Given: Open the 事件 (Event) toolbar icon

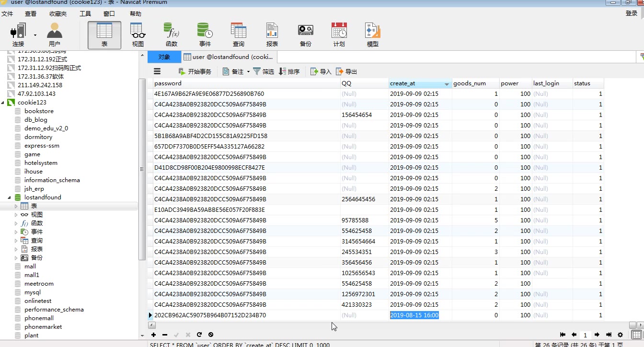Looking at the screenshot, I should tap(205, 35).
